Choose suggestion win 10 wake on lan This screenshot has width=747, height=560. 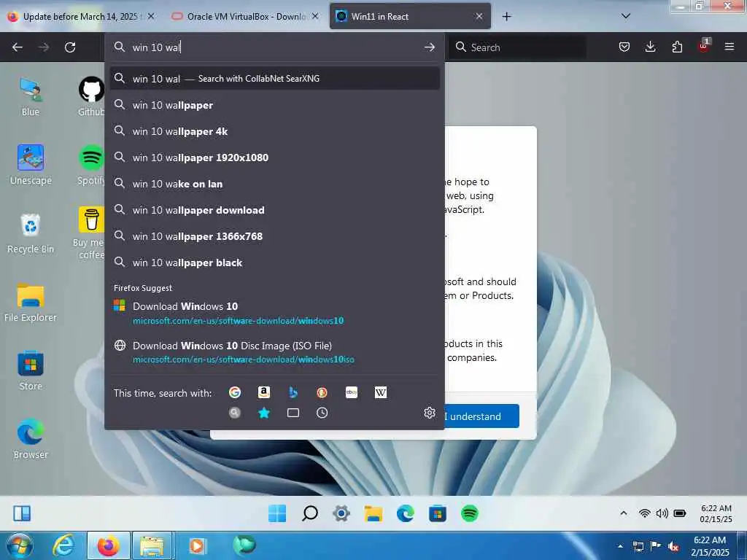pyautogui.click(x=275, y=184)
